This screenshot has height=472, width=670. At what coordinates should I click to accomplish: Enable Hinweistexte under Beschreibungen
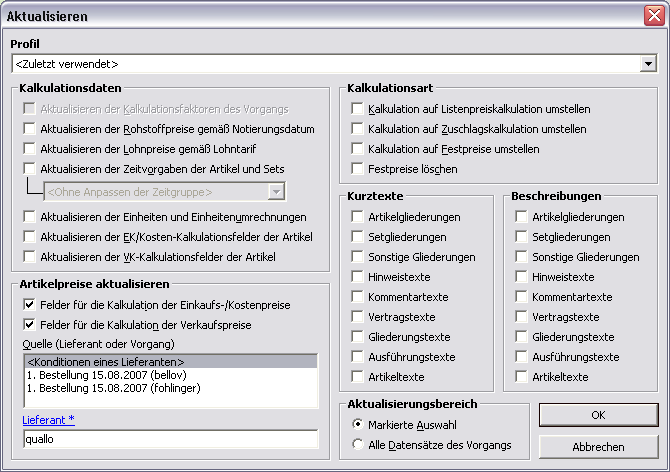[x=521, y=277]
